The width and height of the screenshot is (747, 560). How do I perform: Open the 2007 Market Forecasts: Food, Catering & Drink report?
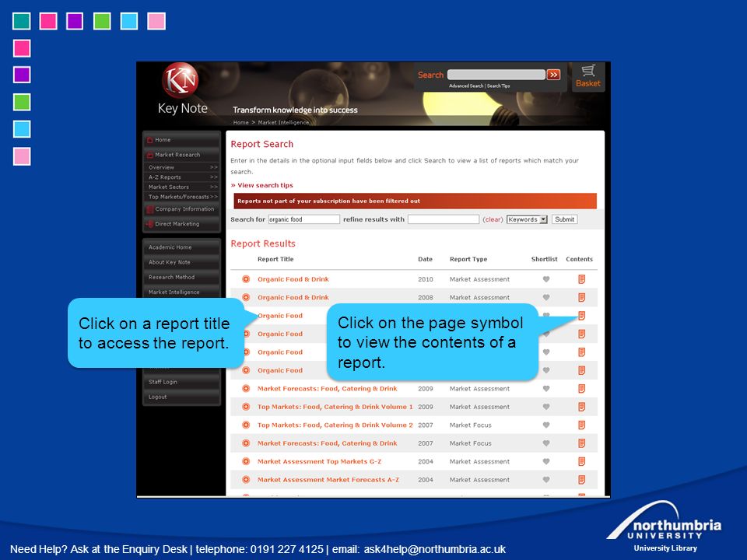point(328,443)
